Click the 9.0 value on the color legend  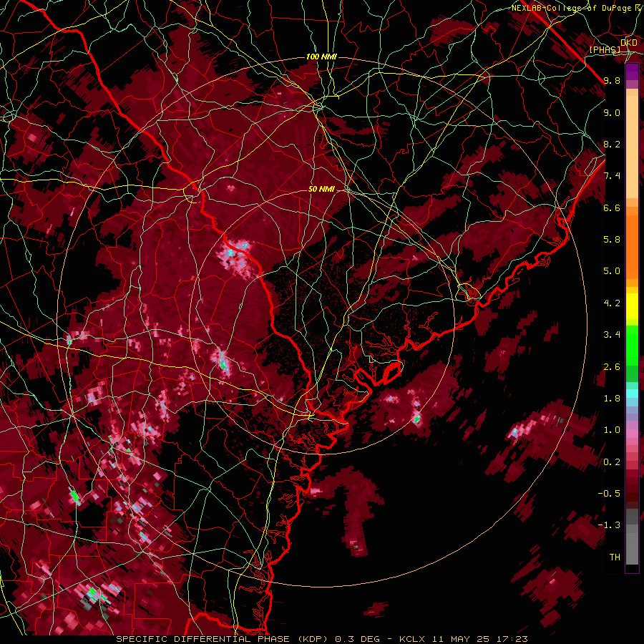612,112
